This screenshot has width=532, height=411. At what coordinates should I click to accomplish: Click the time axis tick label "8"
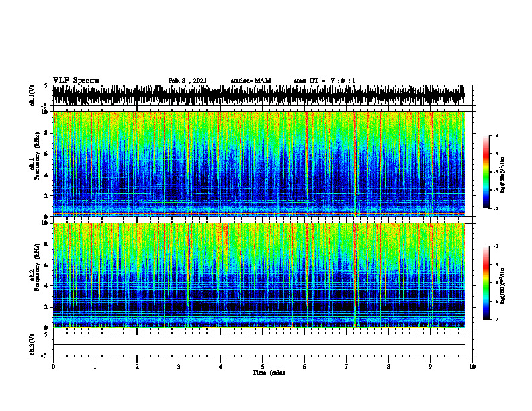[x=388, y=367]
